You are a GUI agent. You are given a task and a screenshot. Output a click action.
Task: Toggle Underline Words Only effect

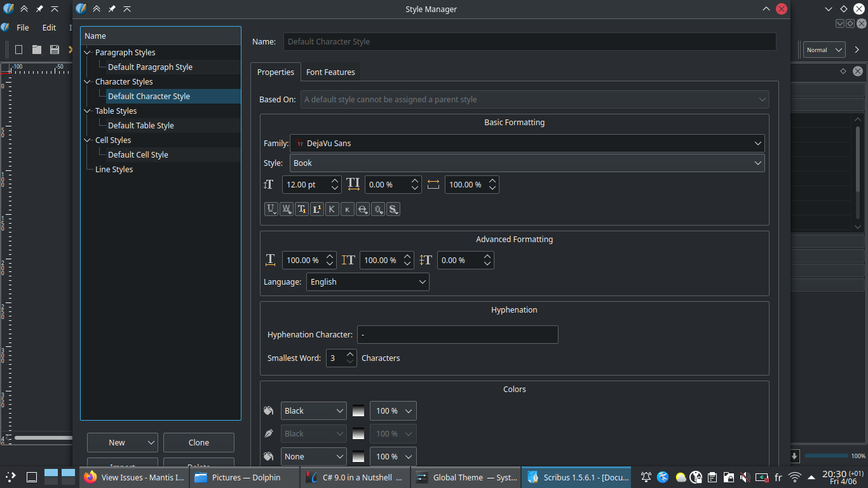coord(286,209)
